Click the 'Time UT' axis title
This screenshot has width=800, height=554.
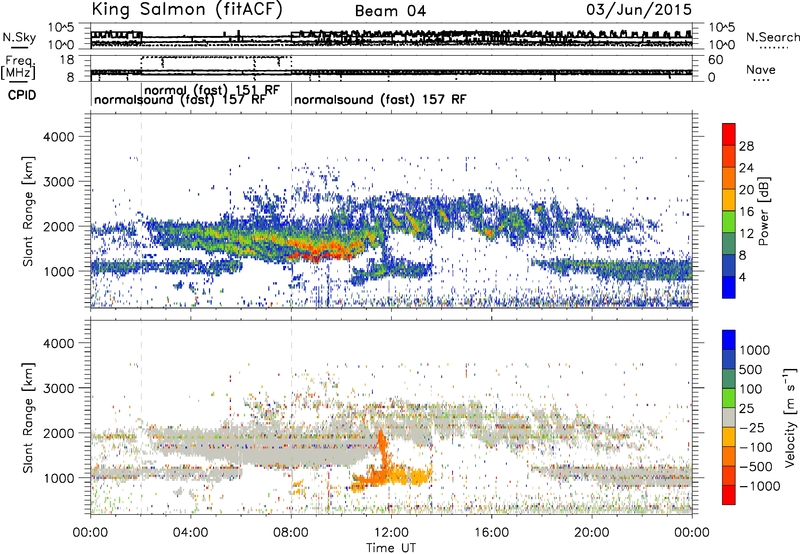click(x=391, y=548)
